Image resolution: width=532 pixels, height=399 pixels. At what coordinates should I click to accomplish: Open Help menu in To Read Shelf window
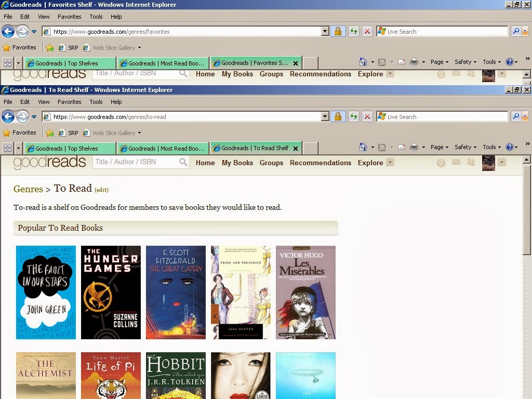point(116,102)
